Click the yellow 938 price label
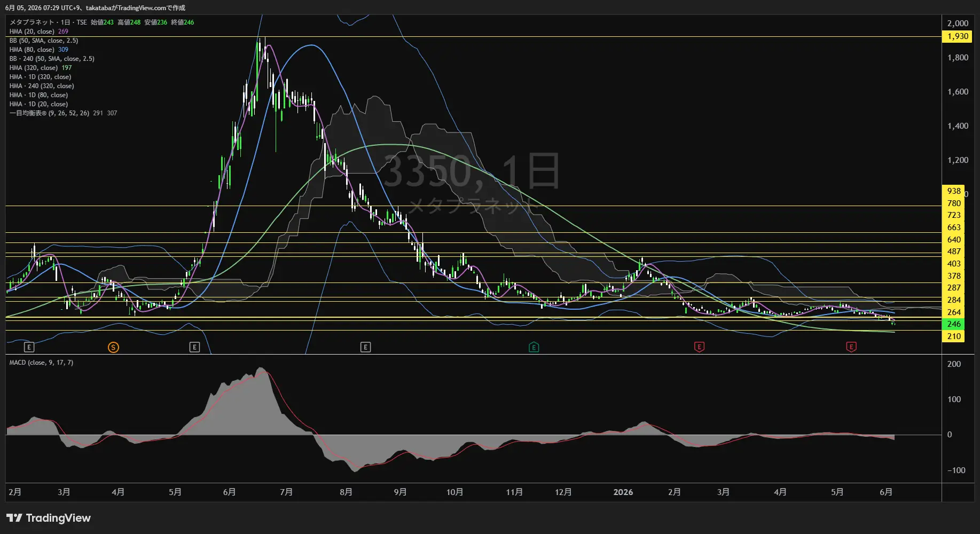980x534 pixels. click(954, 191)
